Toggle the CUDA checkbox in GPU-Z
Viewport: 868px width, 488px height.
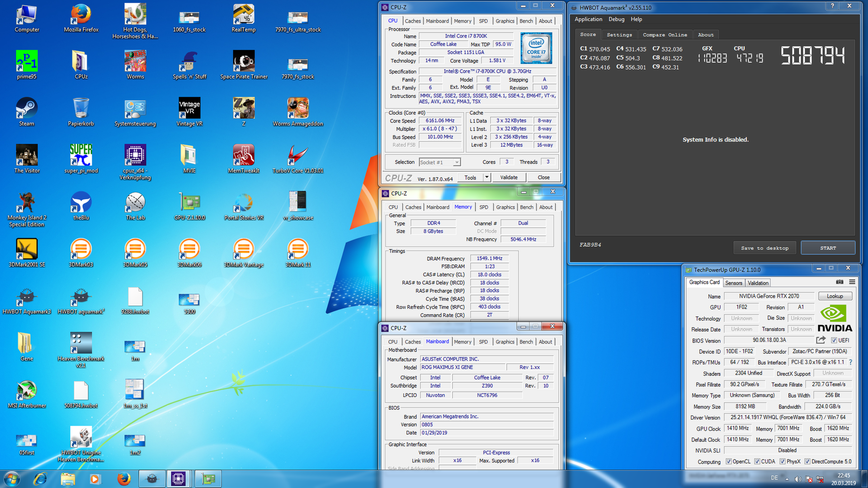pyautogui.click(x=757, y=461)
